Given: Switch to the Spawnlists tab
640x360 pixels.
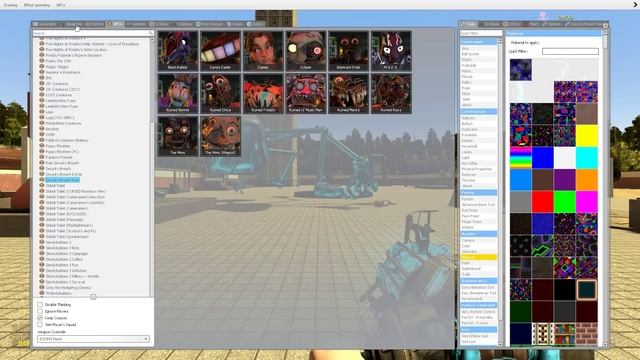Looking at the screenshot, I should pyautogui.click(x=45, y=24).
